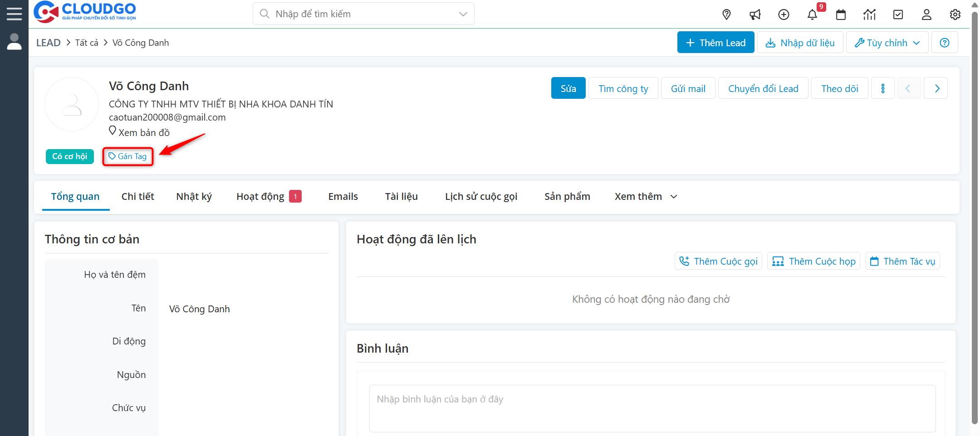Switch to the Chi tiết tab

[x=137, y=197]
